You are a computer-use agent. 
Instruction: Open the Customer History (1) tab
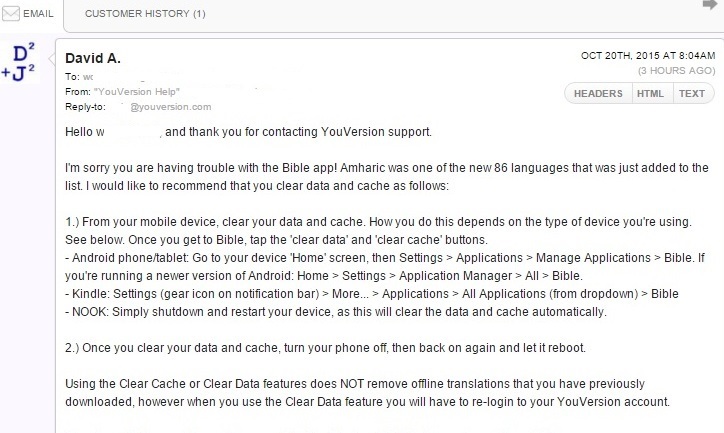point(145,15)
